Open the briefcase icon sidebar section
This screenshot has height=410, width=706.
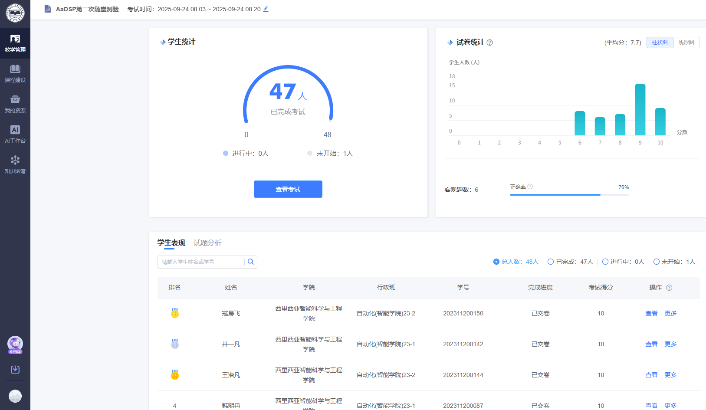[x=15, y=103]
